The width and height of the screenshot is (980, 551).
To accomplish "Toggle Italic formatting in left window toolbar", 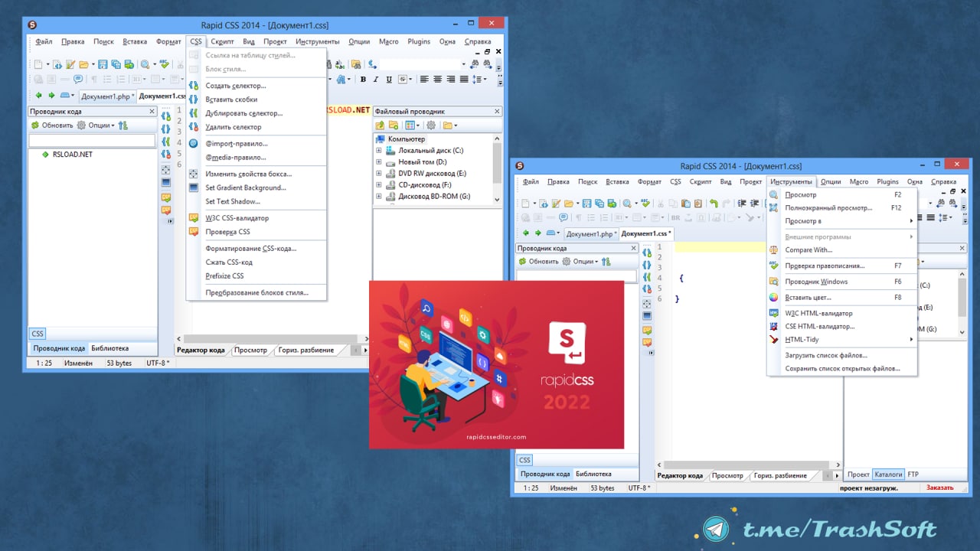I will point(375,80).
